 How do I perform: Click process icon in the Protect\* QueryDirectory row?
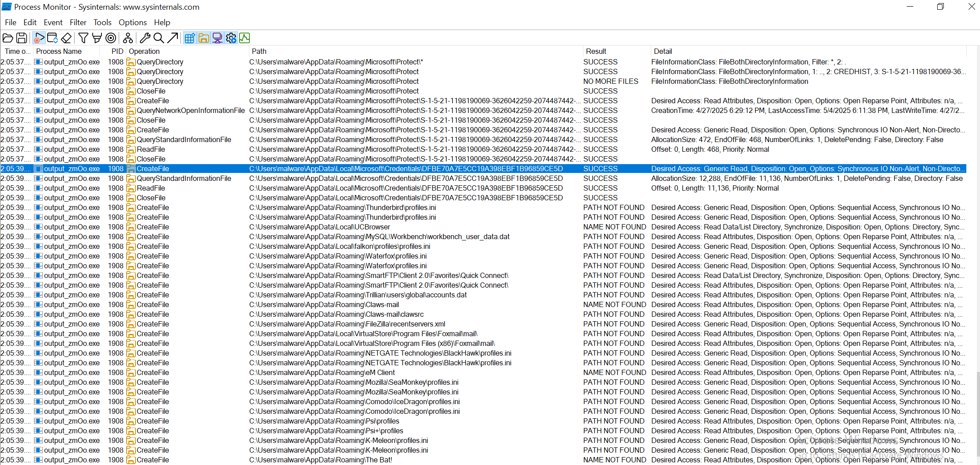coord(38,62)
